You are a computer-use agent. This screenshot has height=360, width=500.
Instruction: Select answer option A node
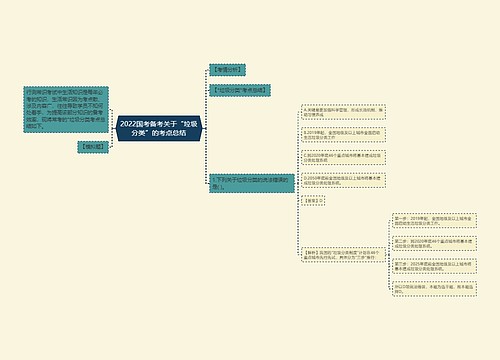[x=343, y=112]
